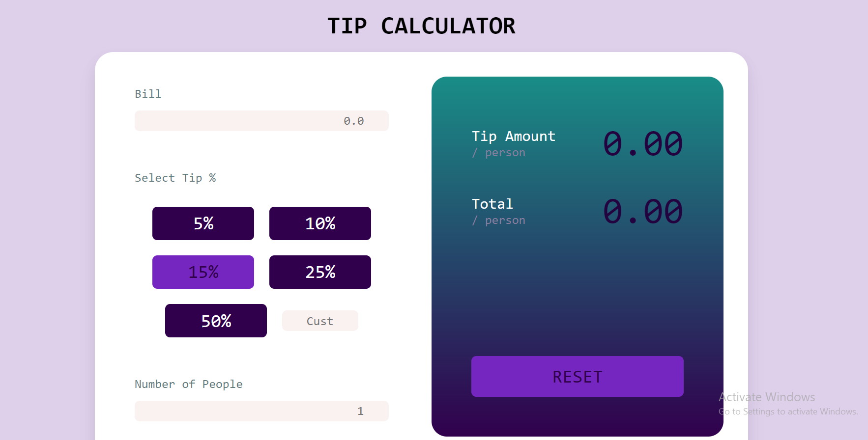
Task: Click the Select Tip % label
Action: [x=175, y=178]
